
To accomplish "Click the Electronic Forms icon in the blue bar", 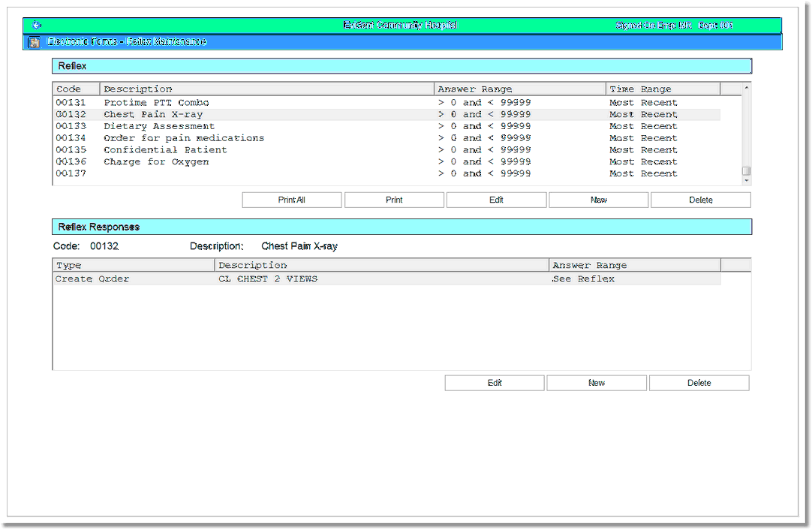I will 35,42.
